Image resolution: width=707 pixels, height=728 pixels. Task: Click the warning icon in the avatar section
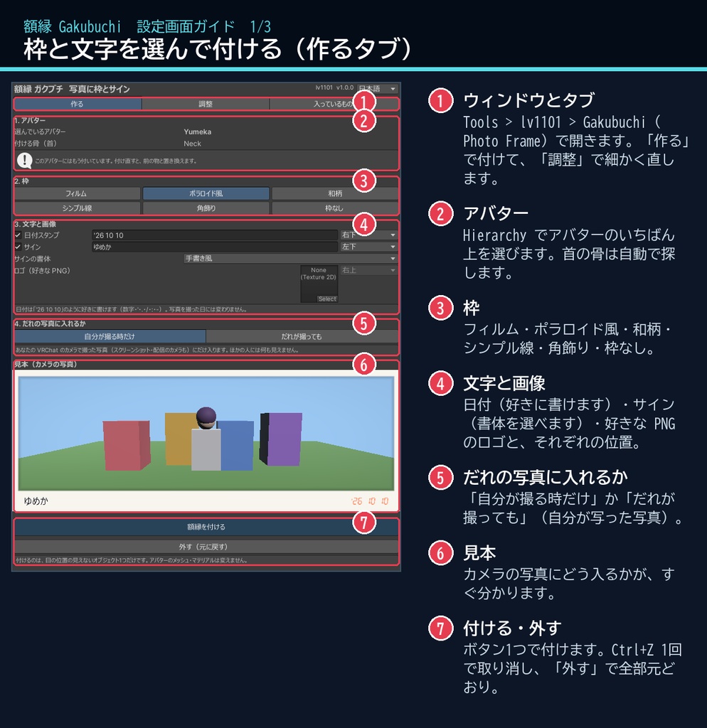24,161
